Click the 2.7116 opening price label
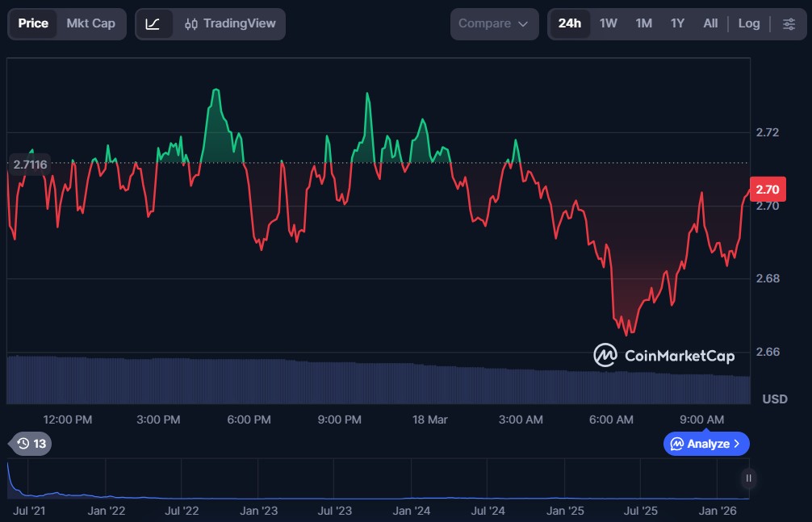Screen dimensions: 812x522 tap(30, 165)
